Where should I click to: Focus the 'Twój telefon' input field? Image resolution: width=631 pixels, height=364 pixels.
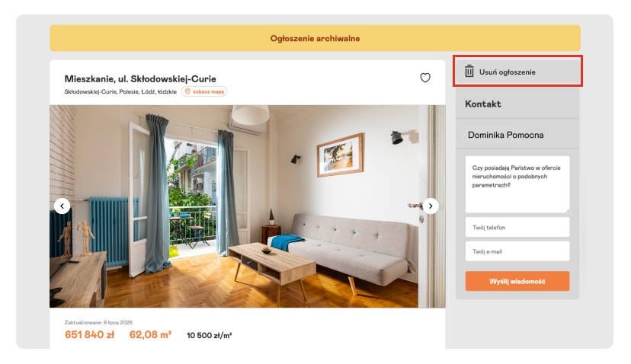point(517,227)
